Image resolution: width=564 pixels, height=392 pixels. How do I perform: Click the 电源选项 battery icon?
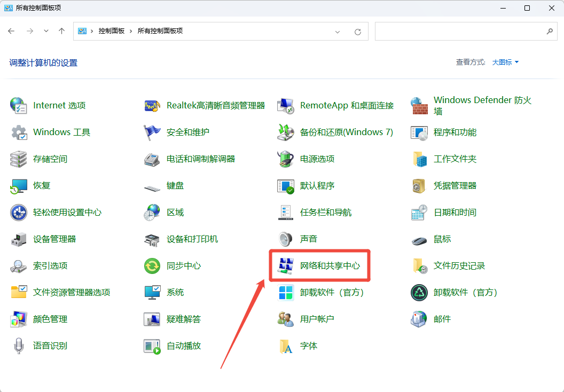pyautogui.click(x=286, y=159)
